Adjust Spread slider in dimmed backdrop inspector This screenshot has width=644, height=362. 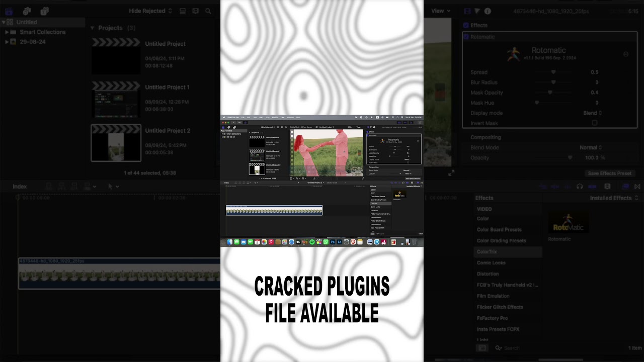pos(553,72)
